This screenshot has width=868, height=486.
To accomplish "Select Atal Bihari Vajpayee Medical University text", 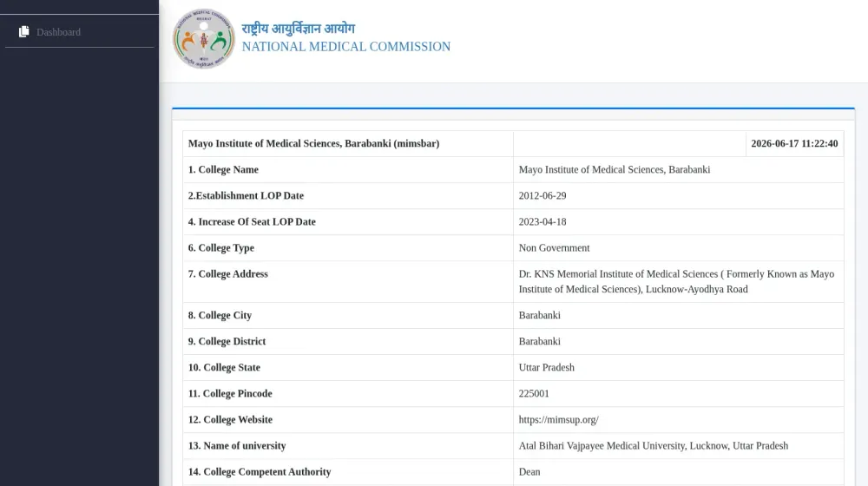I will (x=654, y=445).
